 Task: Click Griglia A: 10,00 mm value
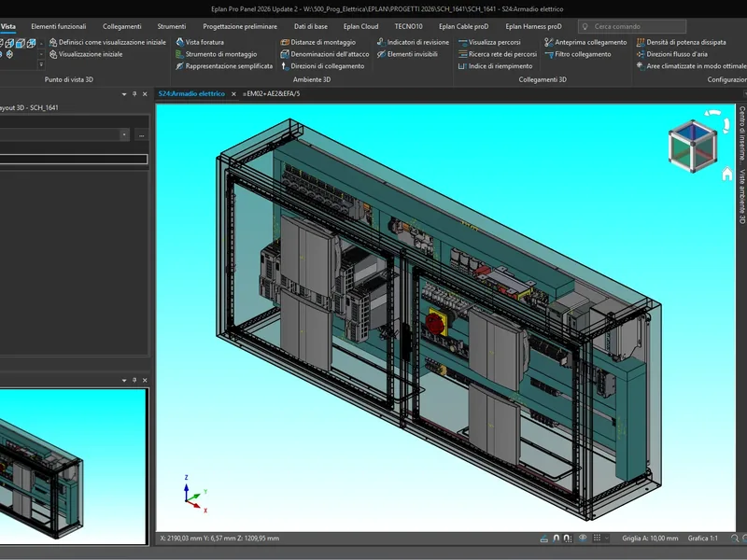(x=650, y=539)
